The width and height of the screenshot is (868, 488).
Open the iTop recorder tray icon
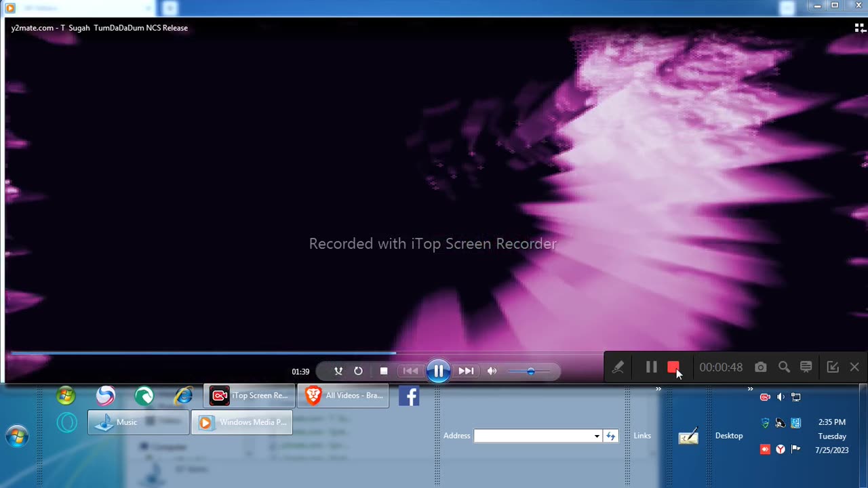pyautogui.click(x=766, y=397)
